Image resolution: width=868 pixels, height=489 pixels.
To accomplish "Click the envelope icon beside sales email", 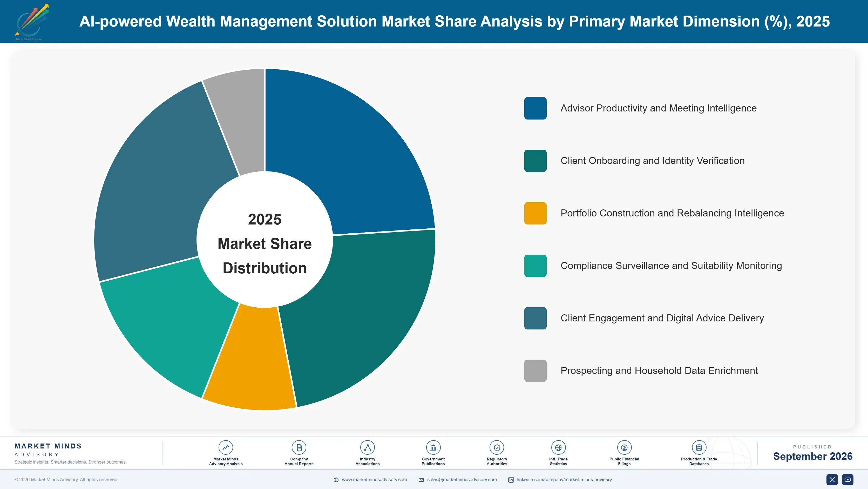I will coord(421,480).
